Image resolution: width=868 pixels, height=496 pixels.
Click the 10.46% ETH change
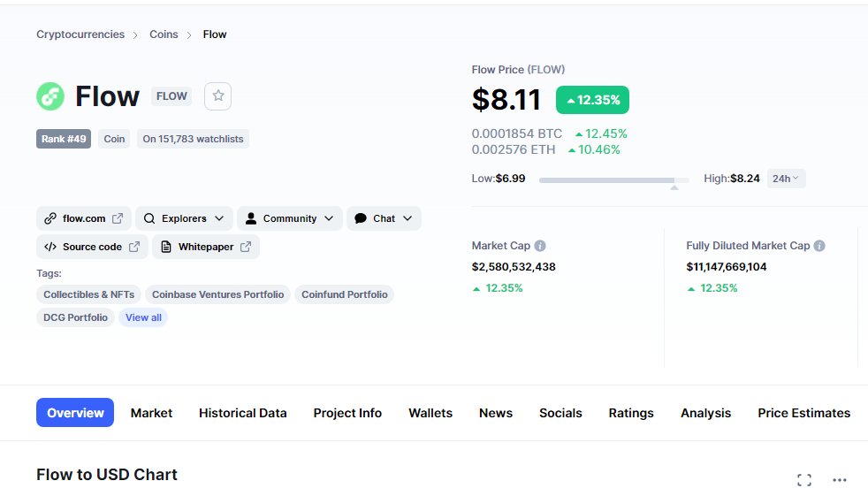point(594,150)
